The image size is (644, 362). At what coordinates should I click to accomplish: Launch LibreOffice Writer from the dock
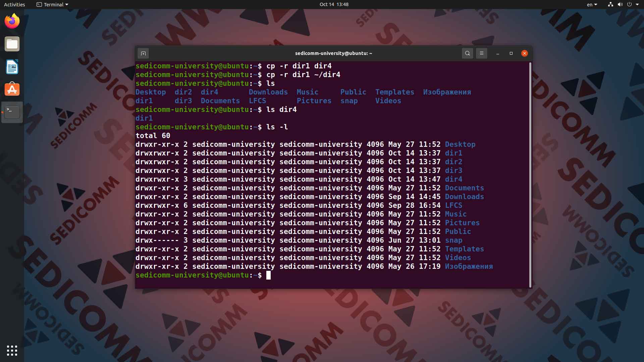coord(12,67)
